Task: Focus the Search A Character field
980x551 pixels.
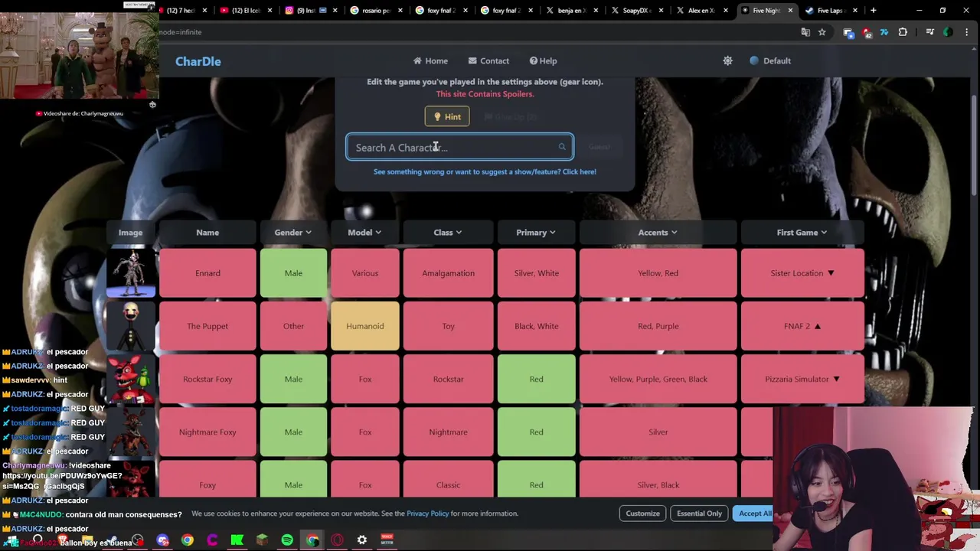Action: point(459,147)
